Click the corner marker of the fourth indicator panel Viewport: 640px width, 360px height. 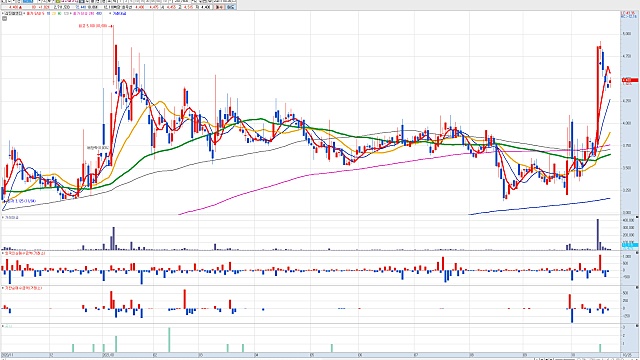tap(637, 288)
